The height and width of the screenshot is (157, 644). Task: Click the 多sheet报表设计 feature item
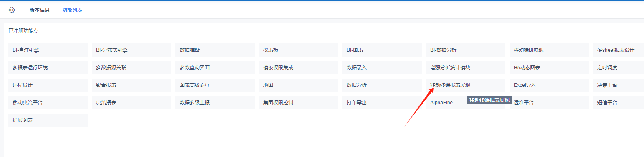(619, 50)
